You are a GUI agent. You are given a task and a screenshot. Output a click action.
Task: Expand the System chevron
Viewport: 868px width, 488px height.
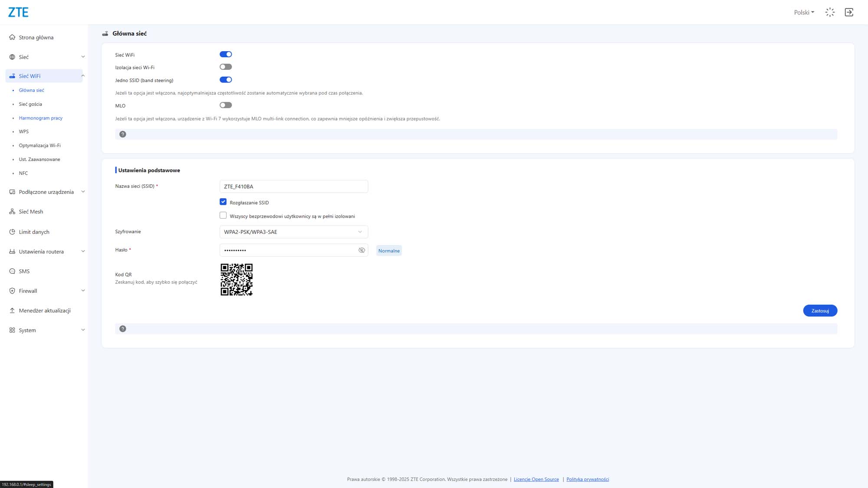coord(83,330)
